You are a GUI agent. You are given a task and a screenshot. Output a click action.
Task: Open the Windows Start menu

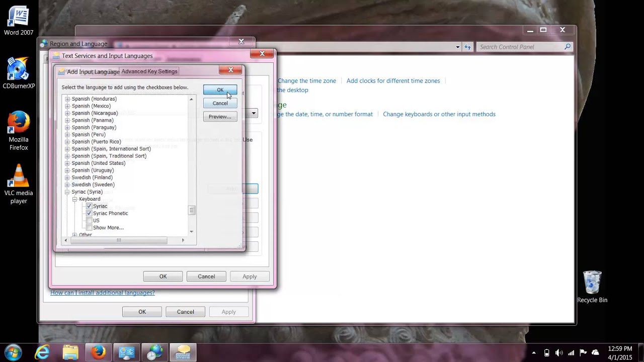click(x=14, y=352)
